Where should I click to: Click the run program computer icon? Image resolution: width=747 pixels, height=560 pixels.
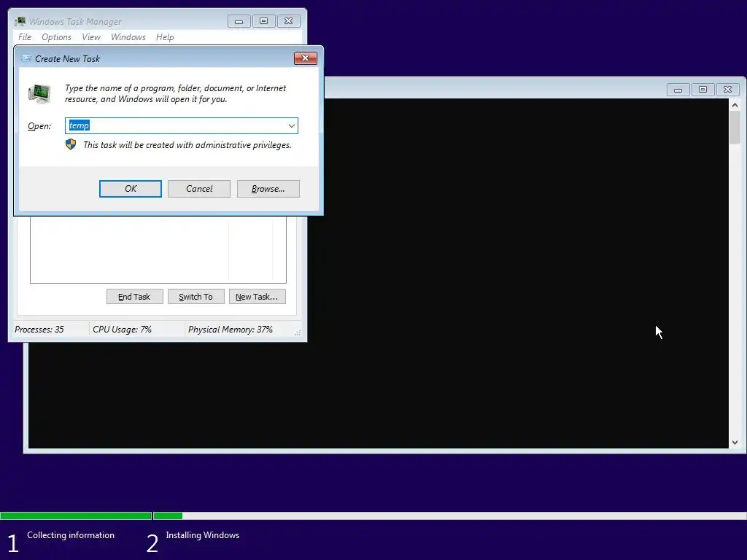[x=39, y=93]
